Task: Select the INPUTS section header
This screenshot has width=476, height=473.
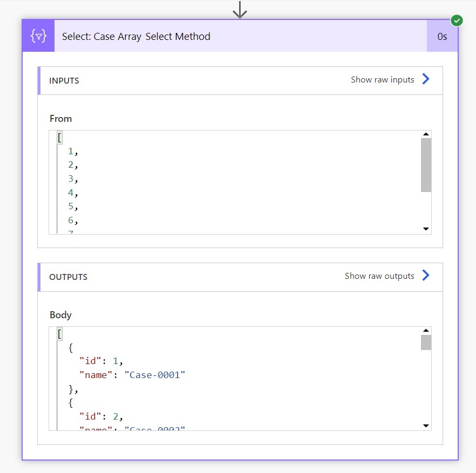Action: [240, 80]
